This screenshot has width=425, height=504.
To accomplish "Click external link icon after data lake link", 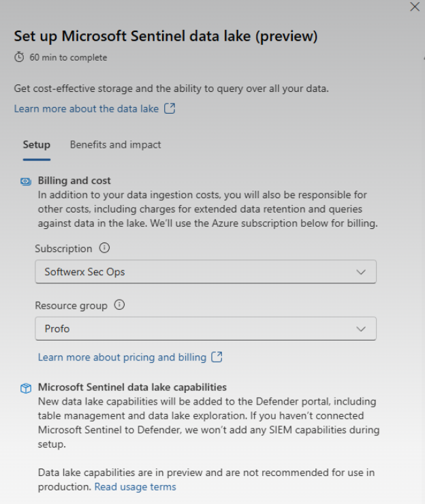I will pos(170,108).
